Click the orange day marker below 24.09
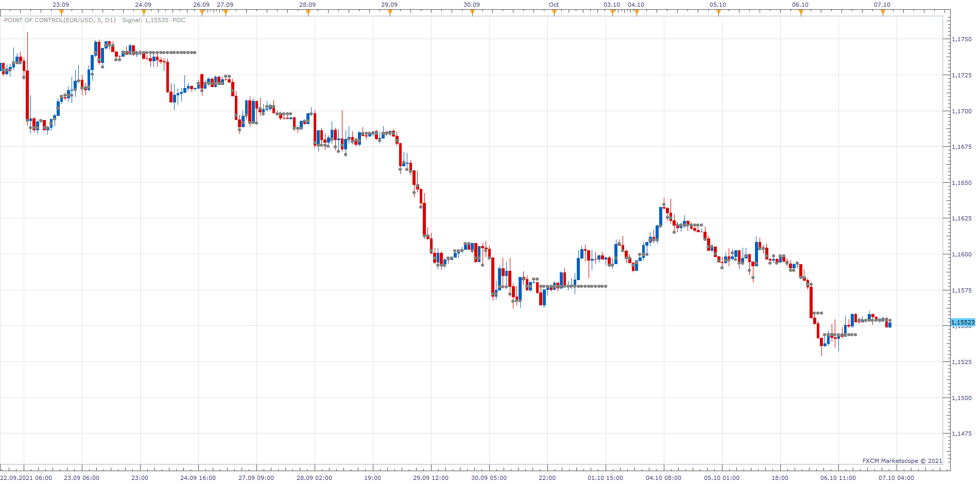980x484 pixels. click(144, 13)
